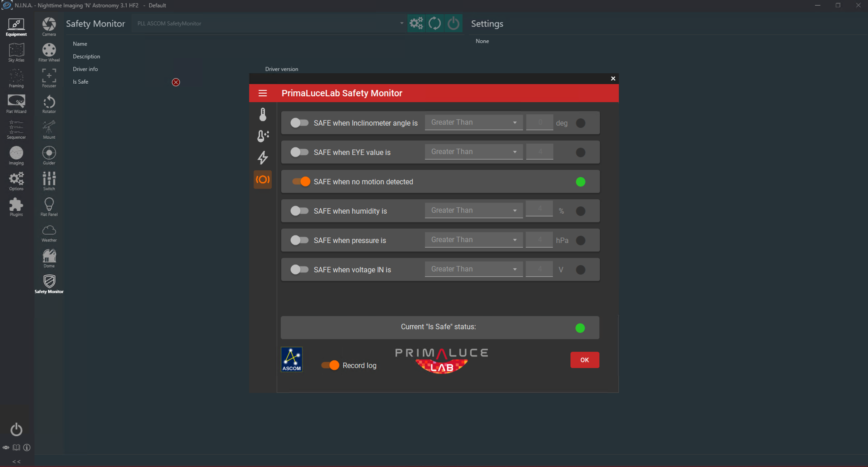Click the voltage IN value field
This screenshot has width=868, height=467.
coord(539,269)
